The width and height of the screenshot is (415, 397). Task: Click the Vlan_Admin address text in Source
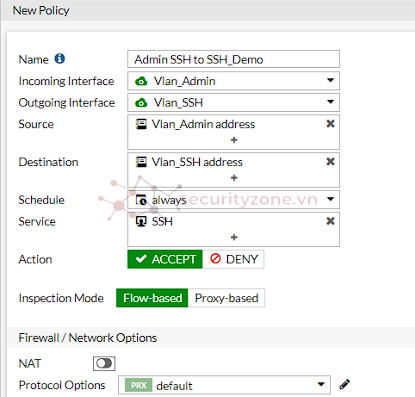pos(203,124)
